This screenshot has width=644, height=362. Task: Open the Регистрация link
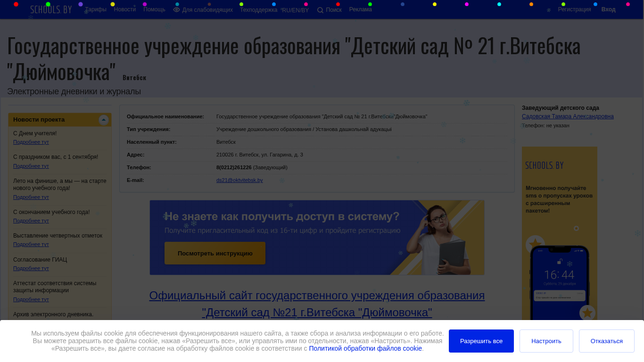[x=574, y=9]
